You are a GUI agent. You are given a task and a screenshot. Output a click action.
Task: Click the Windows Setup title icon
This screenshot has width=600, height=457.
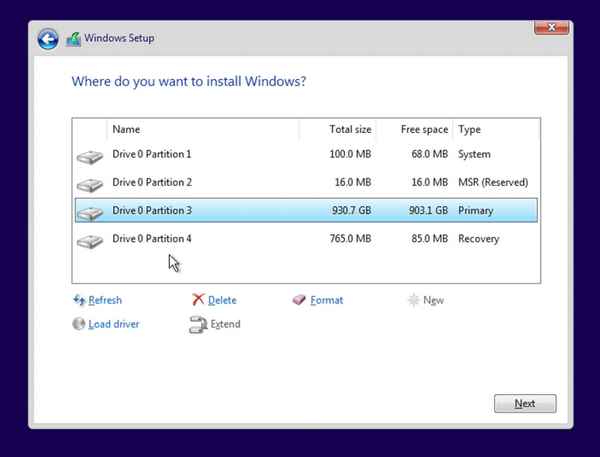point(73,39)
